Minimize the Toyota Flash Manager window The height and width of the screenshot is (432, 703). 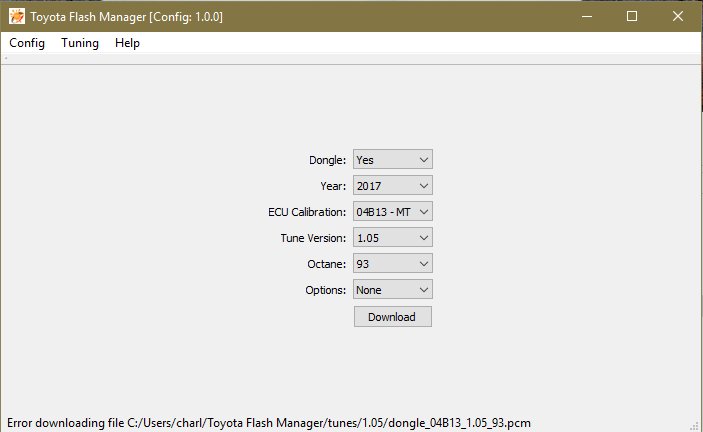[587, 17]
